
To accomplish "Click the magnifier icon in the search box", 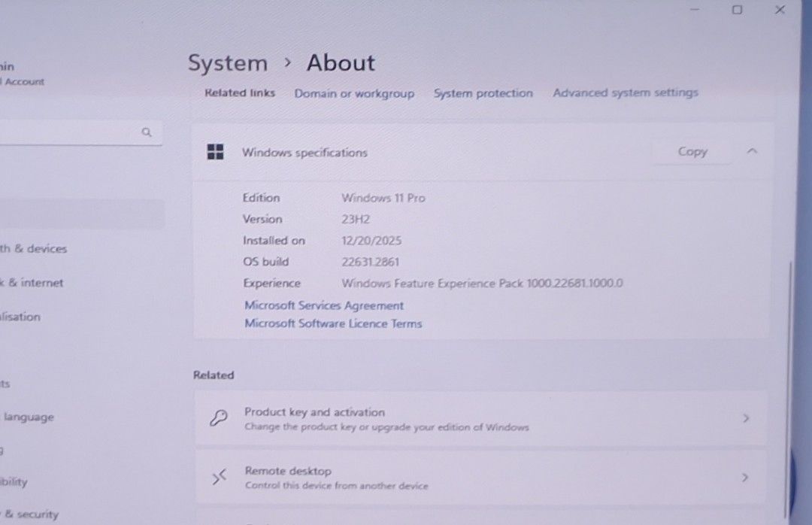I will (x=147, y=132).
